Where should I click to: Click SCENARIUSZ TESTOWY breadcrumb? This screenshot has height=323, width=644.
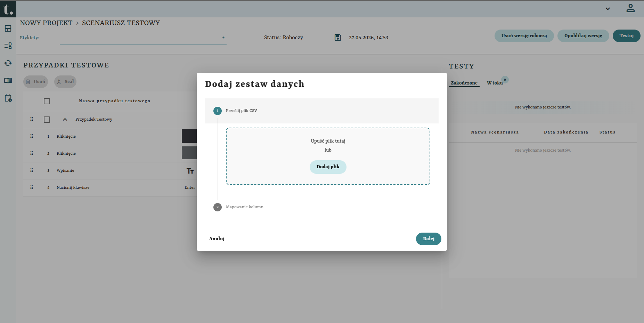tap(121, 23)
